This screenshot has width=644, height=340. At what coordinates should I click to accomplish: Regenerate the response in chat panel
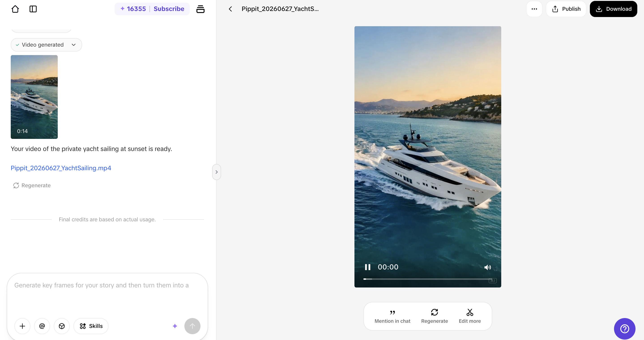(32, 185)
